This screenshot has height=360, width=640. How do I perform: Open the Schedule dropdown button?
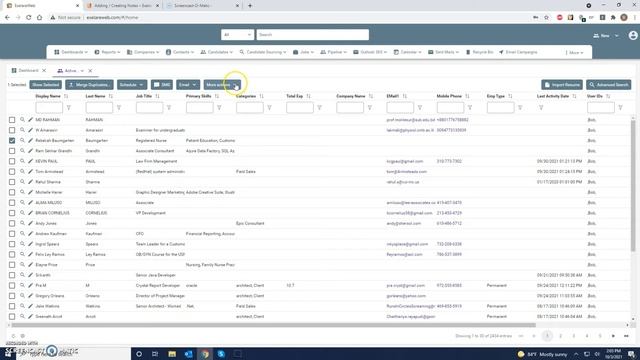(131, 85)
